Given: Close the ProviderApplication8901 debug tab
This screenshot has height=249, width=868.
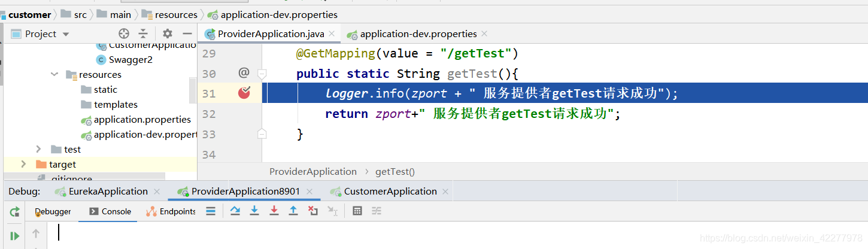Looking at the screenshot, I should click(309, 192).
